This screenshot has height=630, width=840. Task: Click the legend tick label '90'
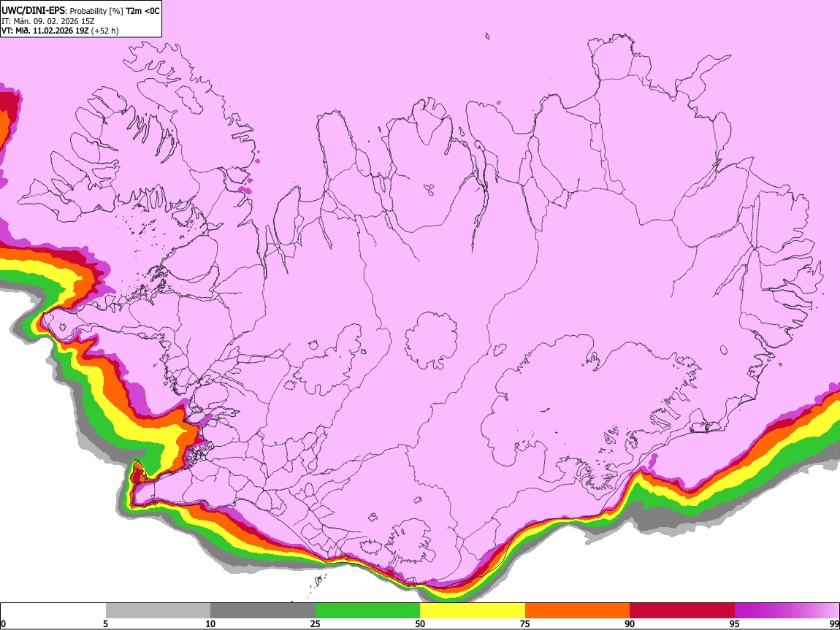(x=630, y=623)
